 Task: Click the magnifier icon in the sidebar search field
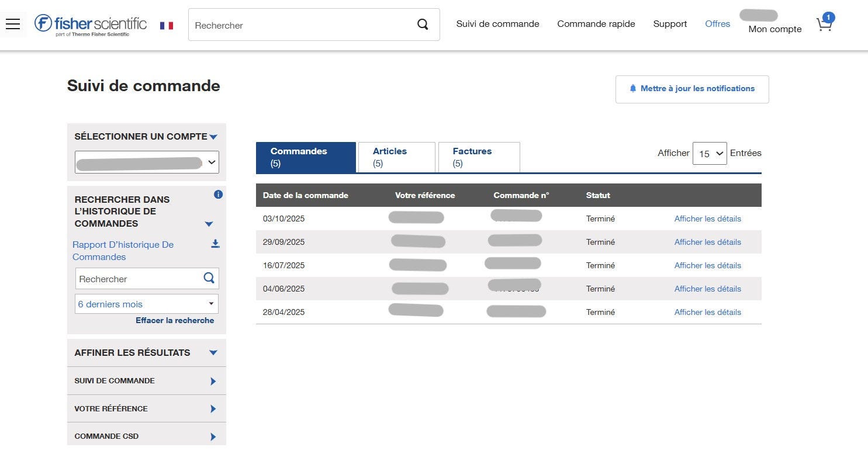pos(209,278)
